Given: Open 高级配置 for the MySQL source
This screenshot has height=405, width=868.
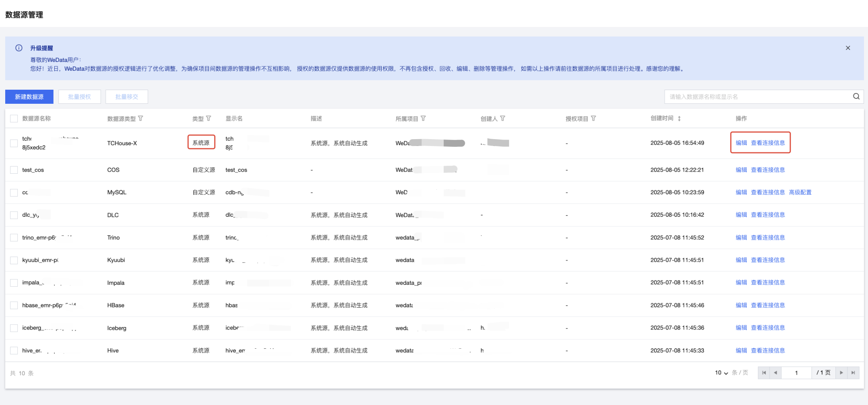Looking at the screenshot, I should (800, 192).
